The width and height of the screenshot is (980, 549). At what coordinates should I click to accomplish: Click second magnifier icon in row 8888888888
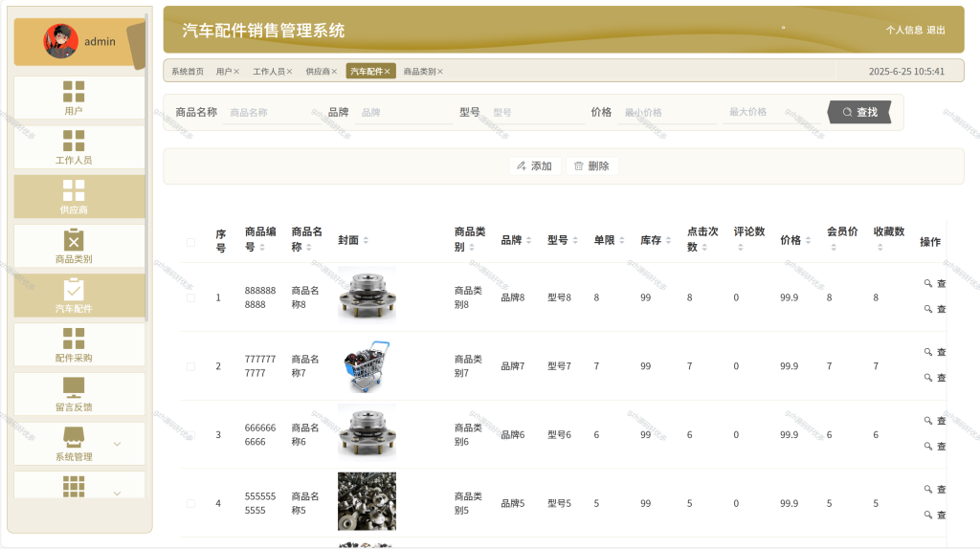(x=928, y=309)
